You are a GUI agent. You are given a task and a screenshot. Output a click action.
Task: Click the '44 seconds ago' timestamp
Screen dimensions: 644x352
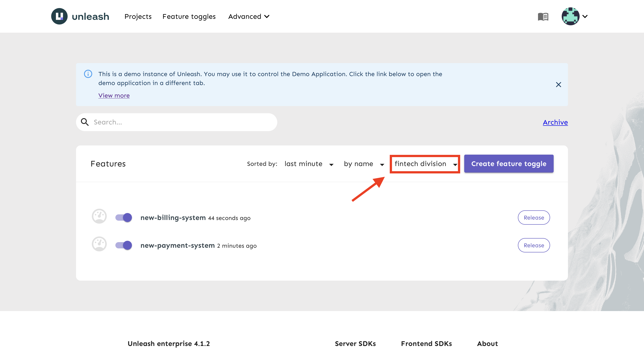tap(229, 218)
